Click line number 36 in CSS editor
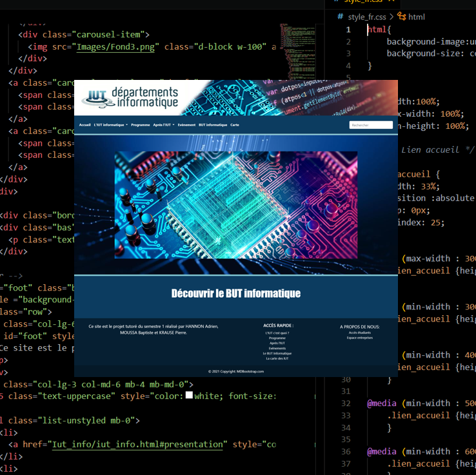 click(x=346, y=452)
